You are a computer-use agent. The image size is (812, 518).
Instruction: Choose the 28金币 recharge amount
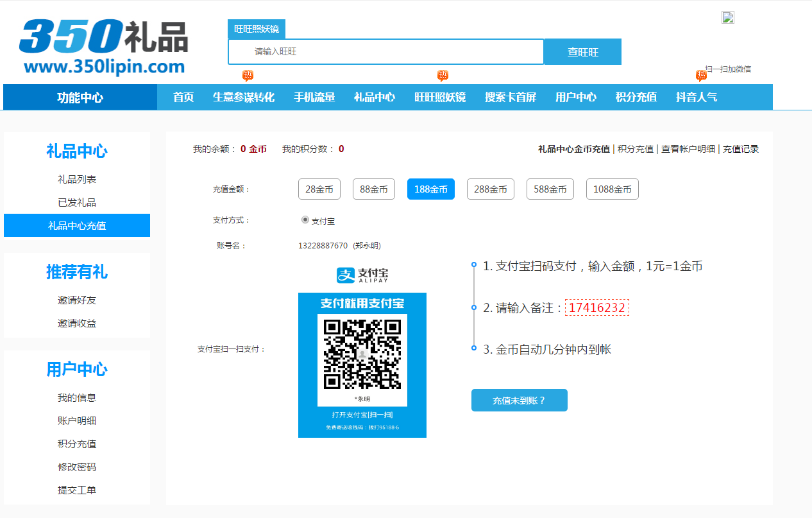pyautogui.click(x=319, y=189)
